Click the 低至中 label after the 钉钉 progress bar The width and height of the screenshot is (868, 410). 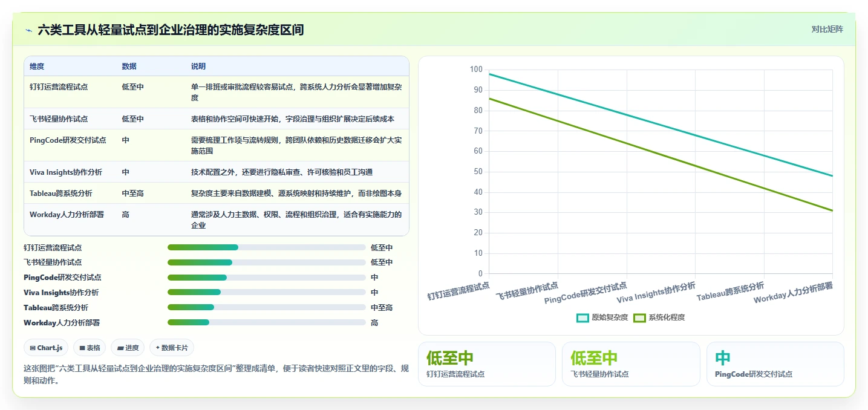382,247
